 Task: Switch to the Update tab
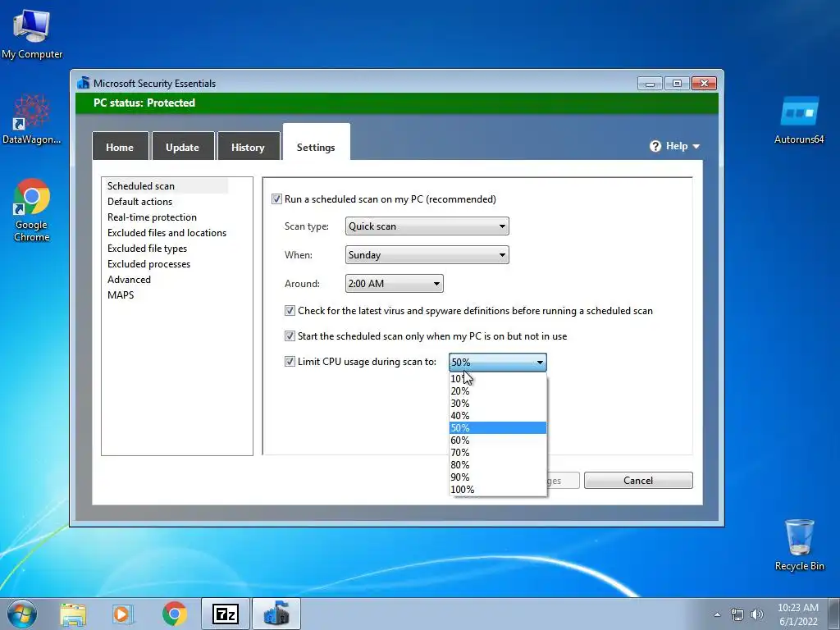click(x=183, y=147)
